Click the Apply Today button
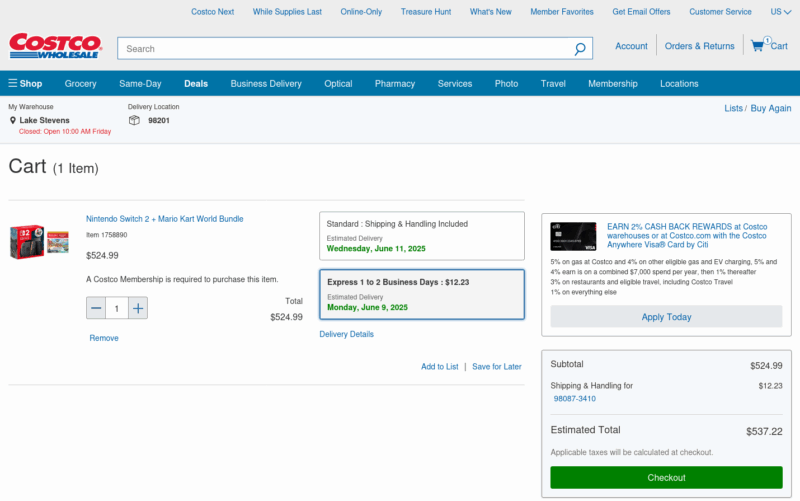800x501 pixels. (666, 317)
